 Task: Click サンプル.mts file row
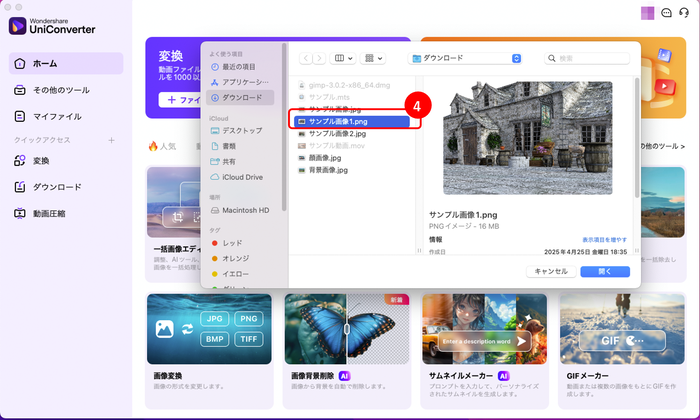coord(352,97)
